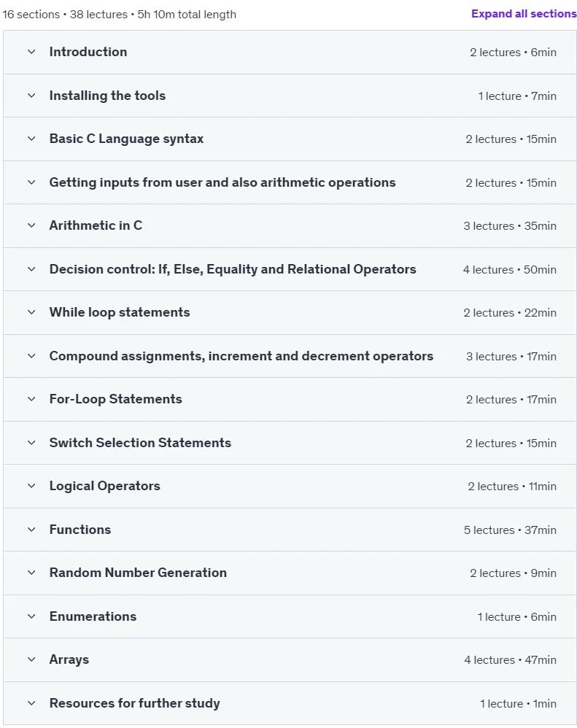
Task: Click the chevron beside Functions
Action: click(31, 530)
